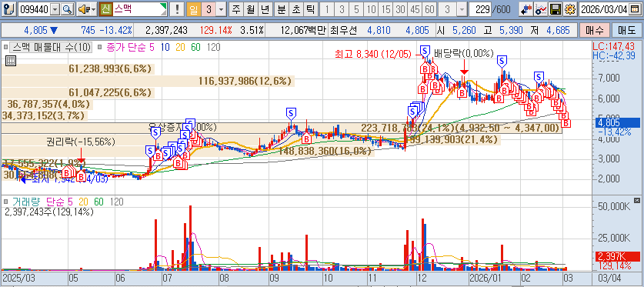Open stock code history dropdown arrow
The height and width of the screenshot is (287, 644).
pyautogui.click(x=55, y=9)
